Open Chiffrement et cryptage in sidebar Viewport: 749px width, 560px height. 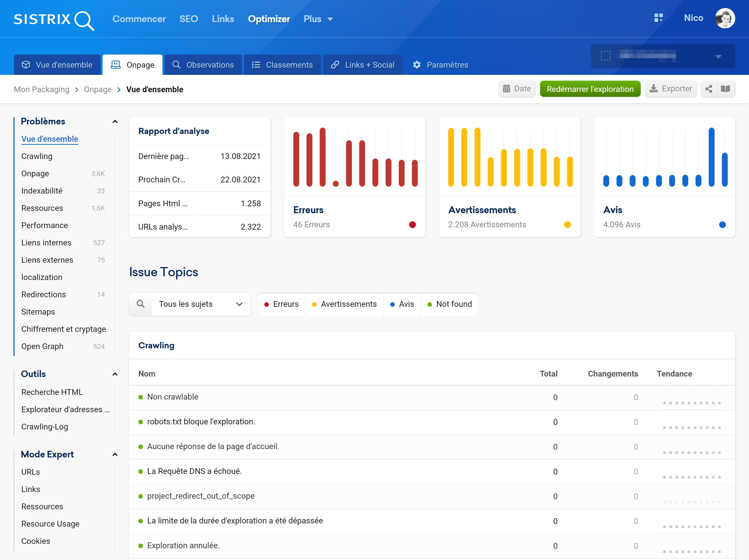pos(64,329)
